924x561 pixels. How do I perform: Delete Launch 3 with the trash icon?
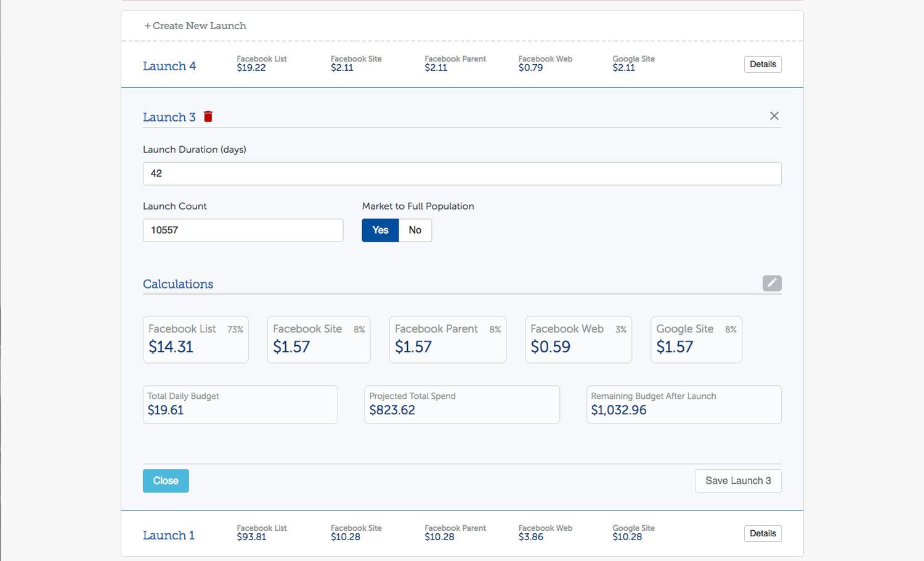click(208, 117)
